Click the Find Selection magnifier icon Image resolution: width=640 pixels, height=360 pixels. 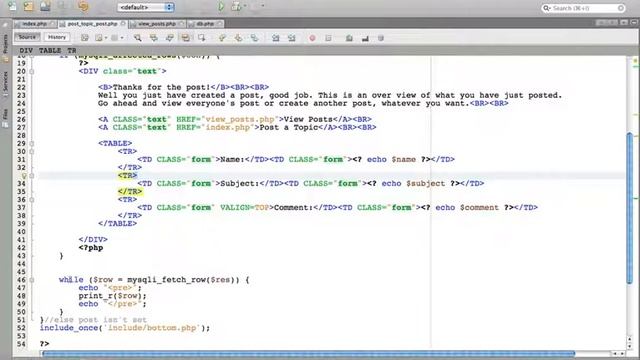[x=138, y=38]
